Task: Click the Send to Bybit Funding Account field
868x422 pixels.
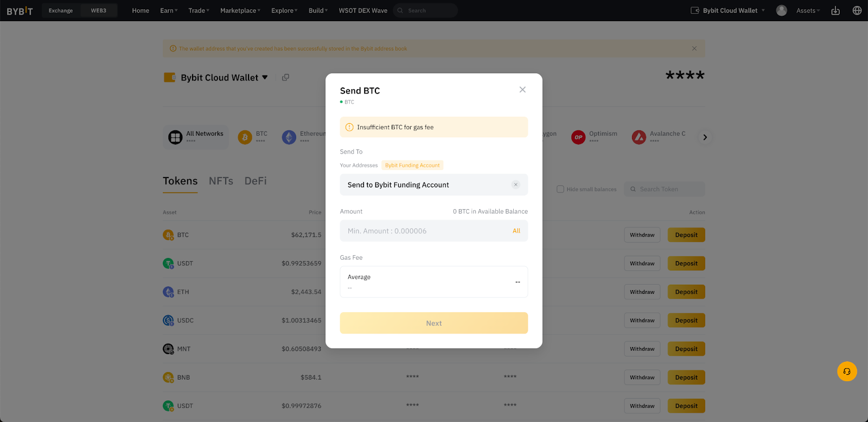Action: click(434, 185)
